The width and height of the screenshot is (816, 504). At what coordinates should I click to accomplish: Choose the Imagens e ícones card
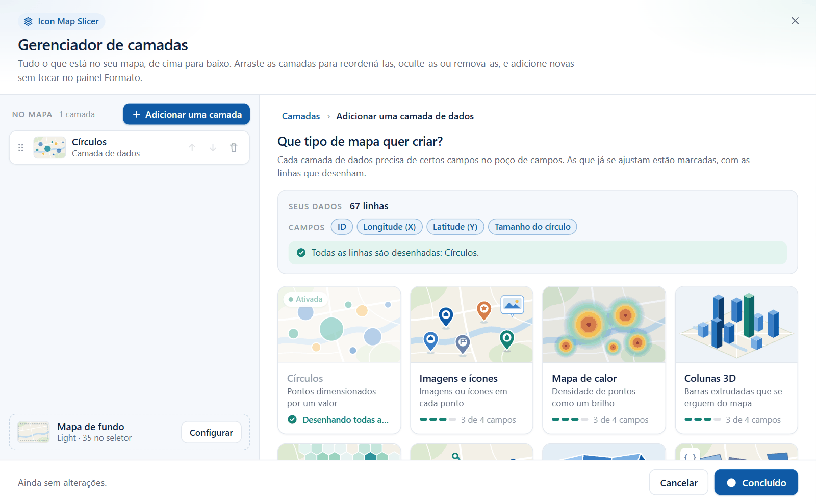click(x=472, y=360)
